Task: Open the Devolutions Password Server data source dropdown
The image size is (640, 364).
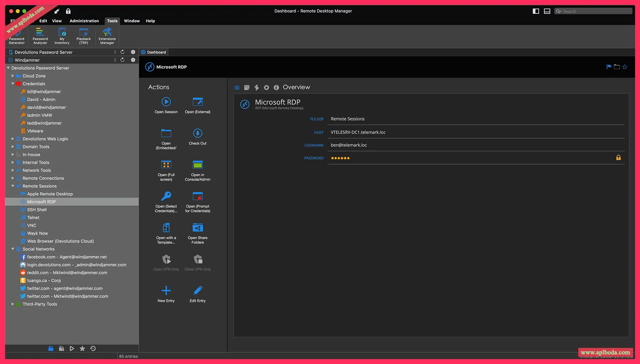Action: (x=115, y=52)
